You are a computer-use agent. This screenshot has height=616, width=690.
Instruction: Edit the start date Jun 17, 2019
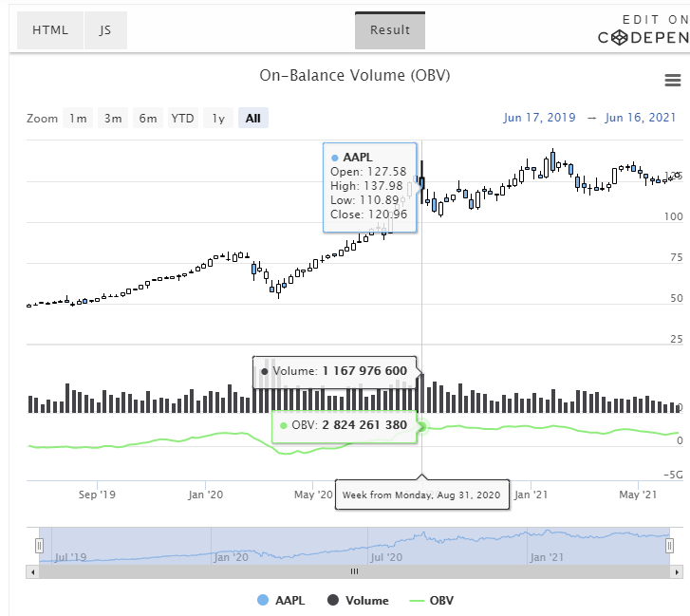539,118
